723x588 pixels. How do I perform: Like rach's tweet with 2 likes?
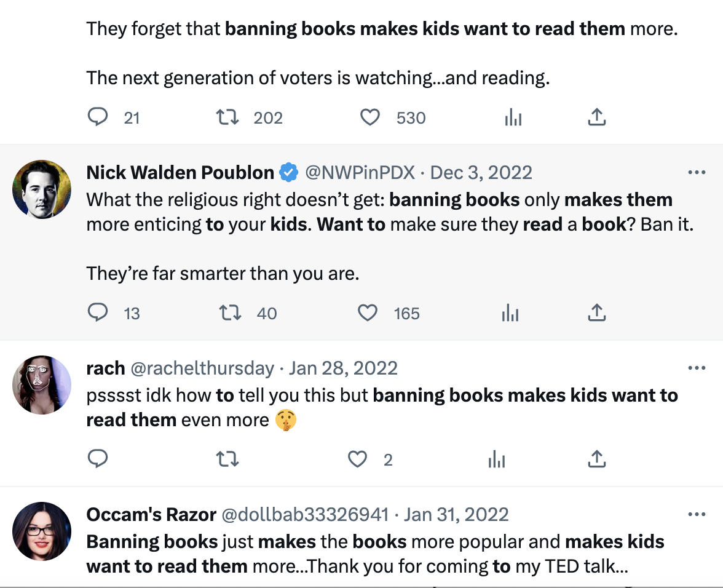click(358, 459)
